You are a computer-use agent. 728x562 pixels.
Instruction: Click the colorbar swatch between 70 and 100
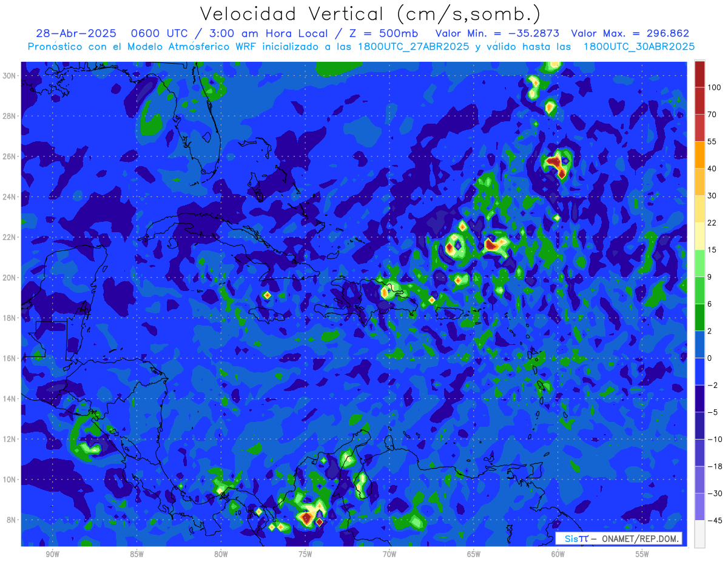tap(699, 101)
